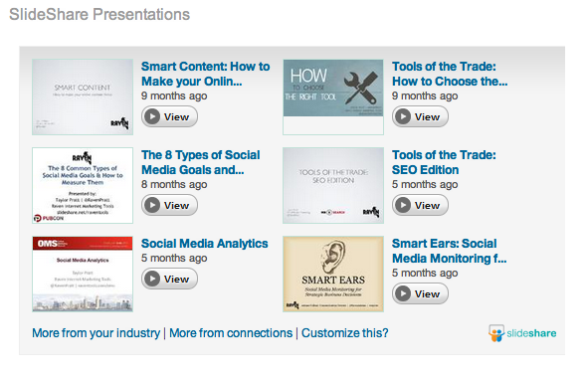Image resolution: width=588 pixels, height=380 pixels.
Task: Click the 'Customize this?' link
Action: [x=345, y=333]
